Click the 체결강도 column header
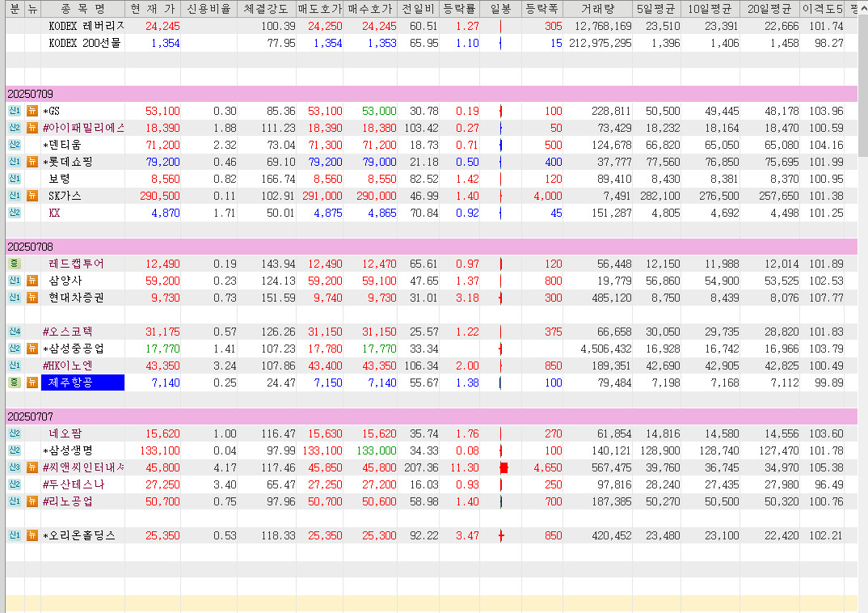The width and height of the screenshot is (868, 613). pyautogui.click(x=266, y=8)
